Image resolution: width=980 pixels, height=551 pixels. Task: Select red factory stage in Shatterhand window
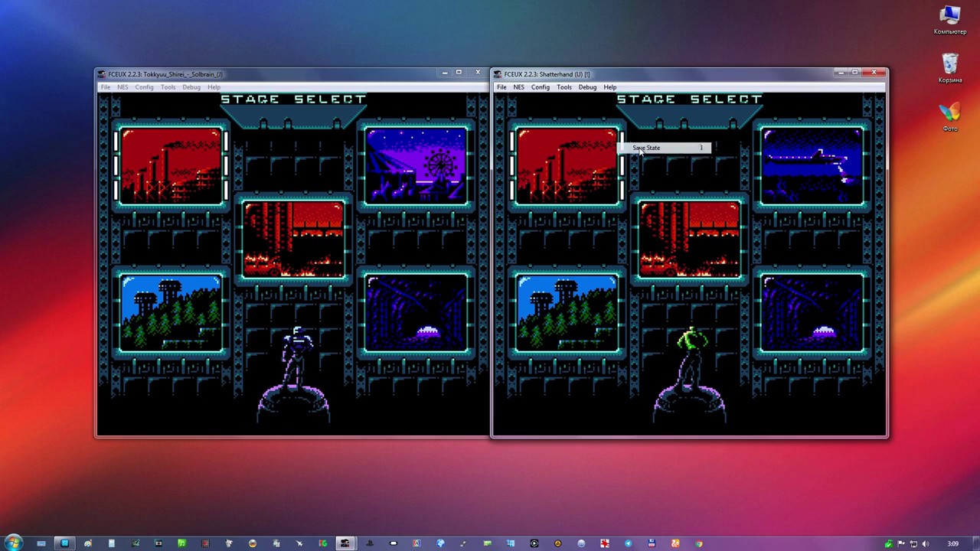[x=567, y=166]
